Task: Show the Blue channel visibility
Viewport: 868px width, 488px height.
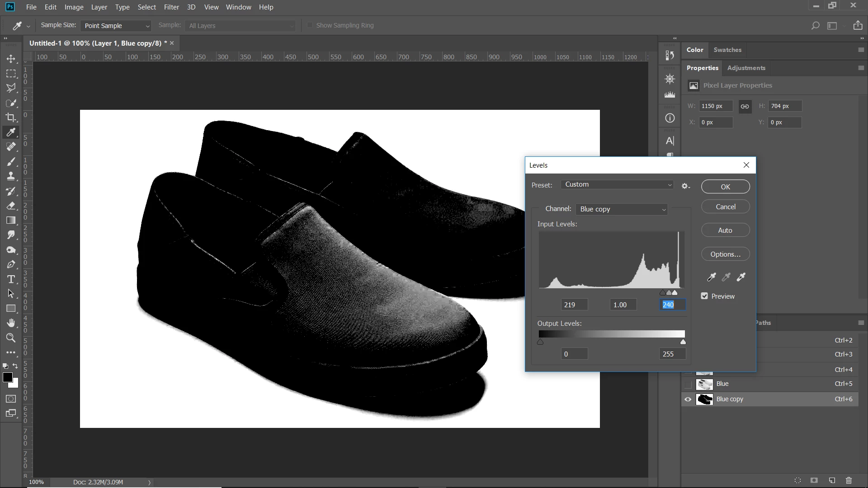Action: [x=688, y=384]
